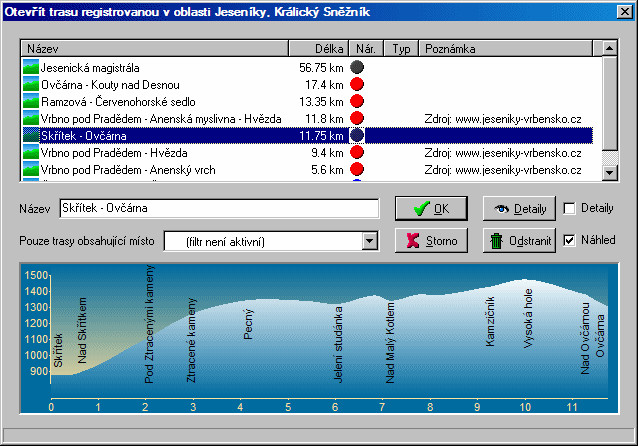
Task: Click the dark circle in the selected 11.75 km row
Action: 357,135
